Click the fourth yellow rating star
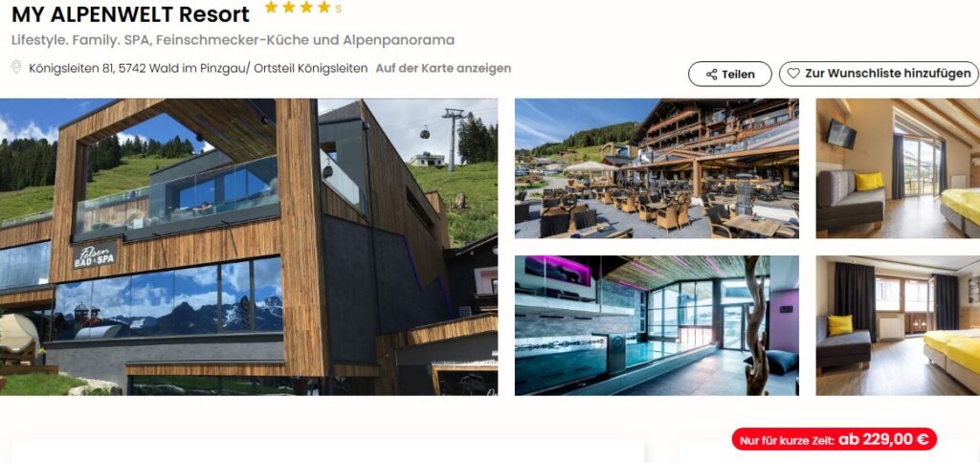980x463 pixels. (323, 8)
